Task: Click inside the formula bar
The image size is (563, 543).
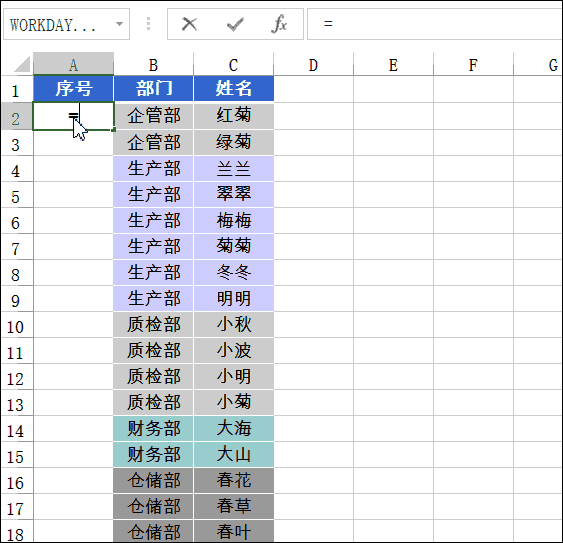Action: (434, 24)
